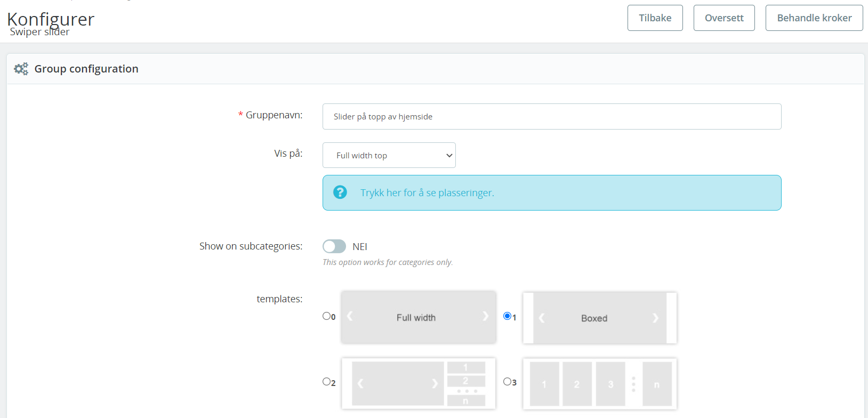
Task: Click the 'This option works for categories only.' note
Action: click(388, 262)
